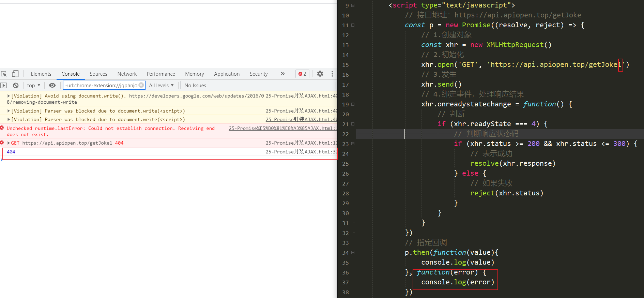Open the top JavaScript context dropdown
This screenshot has width=644, height=298.
pyautogui.click(x=34, y=85)
